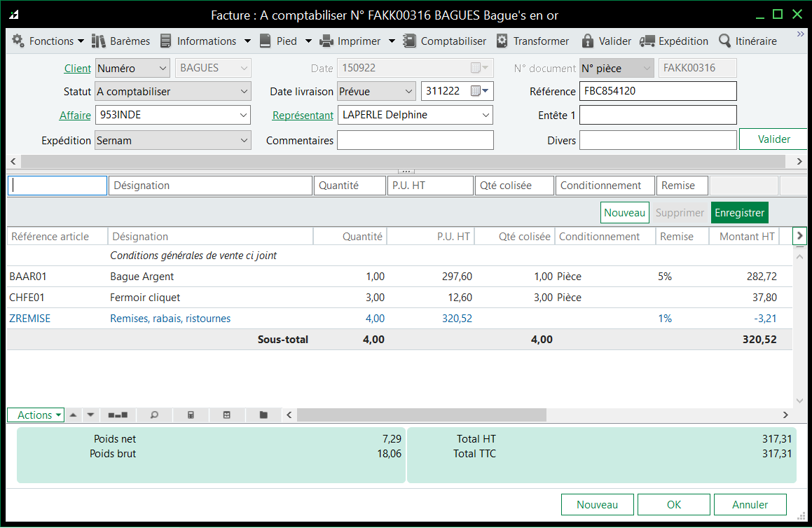The image size is (812, 528).
Task: Click the move line down arrow icon
Action: pyautogui.click(x=90, y=415)
